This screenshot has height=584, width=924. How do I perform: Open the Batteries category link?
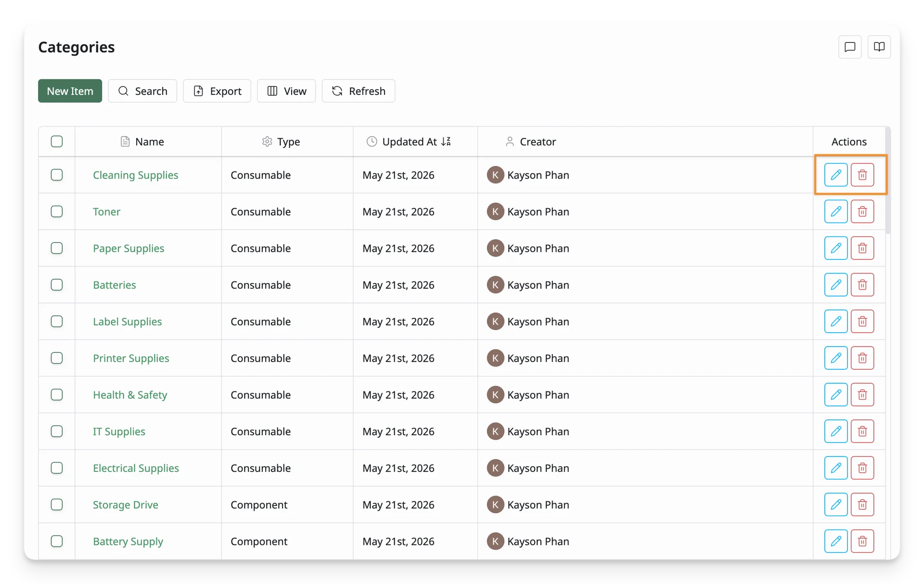tap(114, 285)
